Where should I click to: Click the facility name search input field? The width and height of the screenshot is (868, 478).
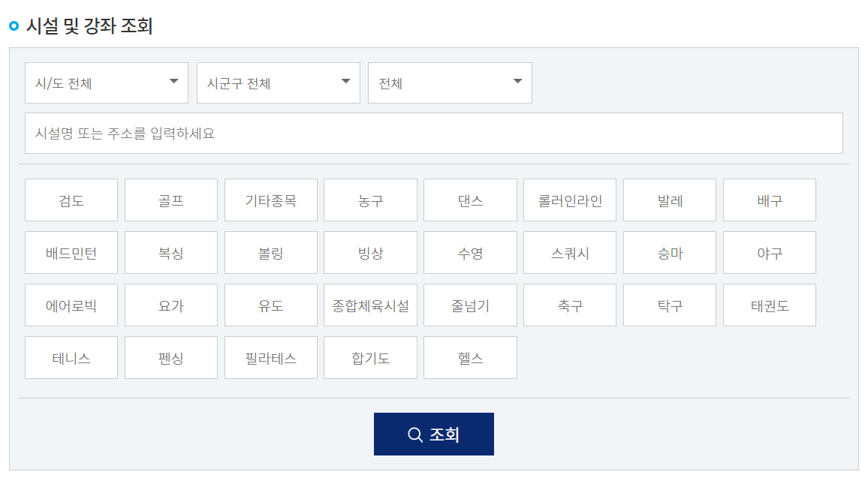point(434,133)
